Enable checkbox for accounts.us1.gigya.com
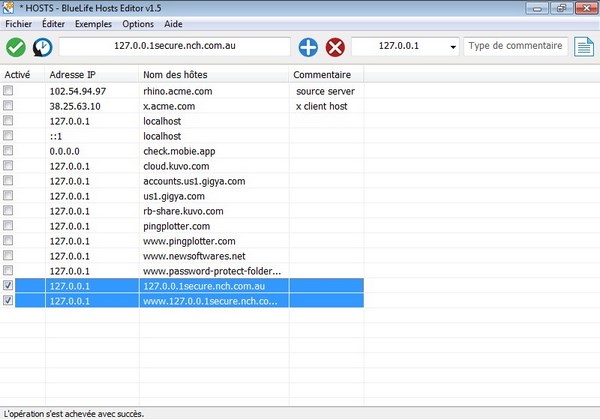Image resolution: width=600 pixels, height=420 pixels. pyautogui.click(x=8, y=181)
